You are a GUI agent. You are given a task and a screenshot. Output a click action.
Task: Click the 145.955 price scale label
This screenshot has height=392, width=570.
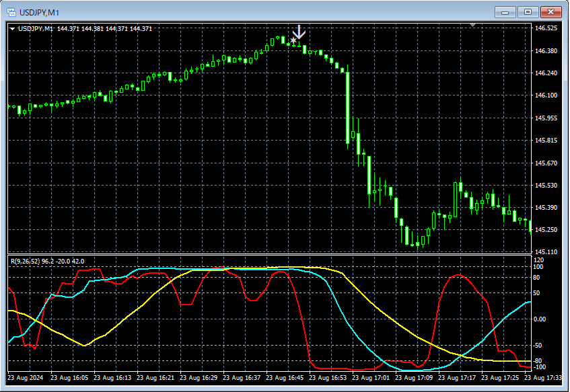coord(546,118)
